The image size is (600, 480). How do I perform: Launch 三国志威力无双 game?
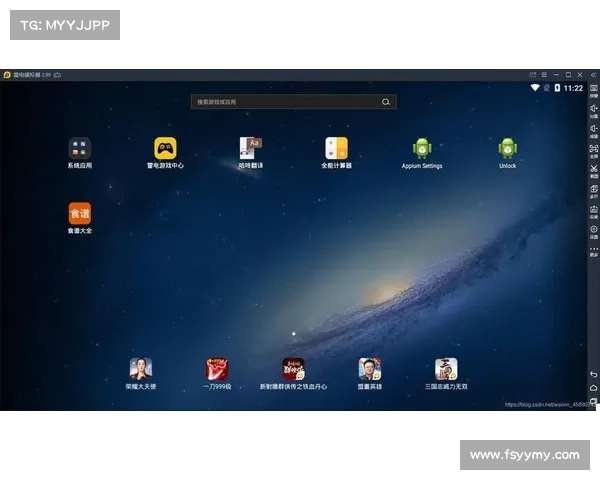[x=446, y=369]
